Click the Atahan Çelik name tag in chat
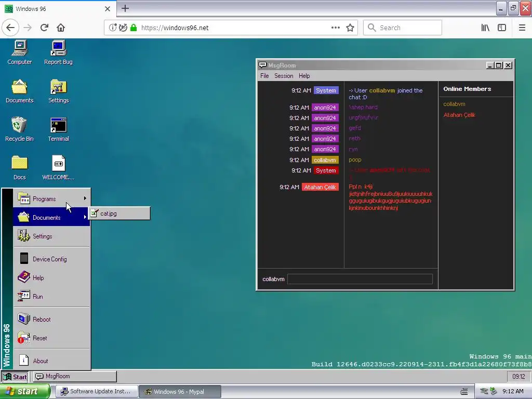Screen dimensions: 532x399 [x=320, y=187]
